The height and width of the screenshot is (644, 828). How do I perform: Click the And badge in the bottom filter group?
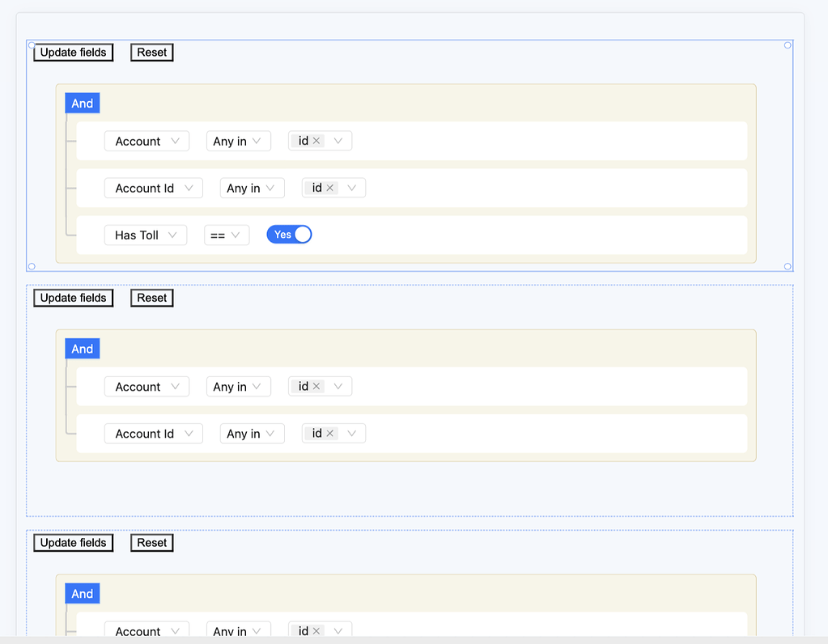pos(82,593)
